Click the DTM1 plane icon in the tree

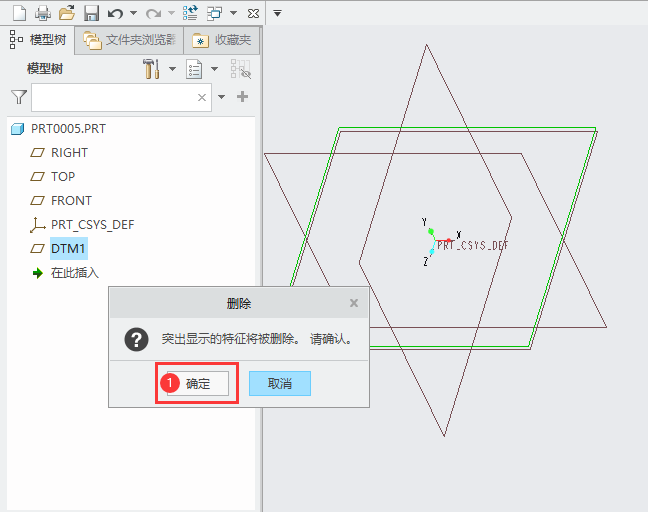[x=38, y=249]
